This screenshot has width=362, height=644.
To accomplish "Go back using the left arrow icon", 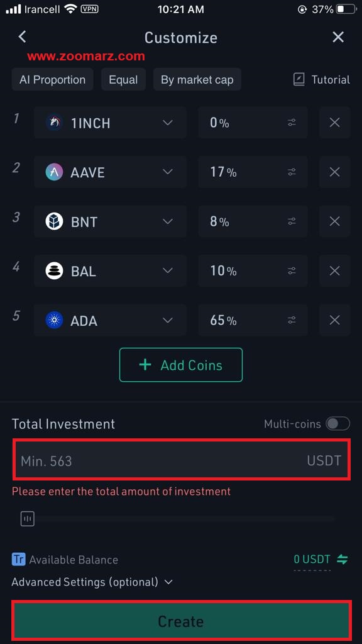I will [22, 37].
